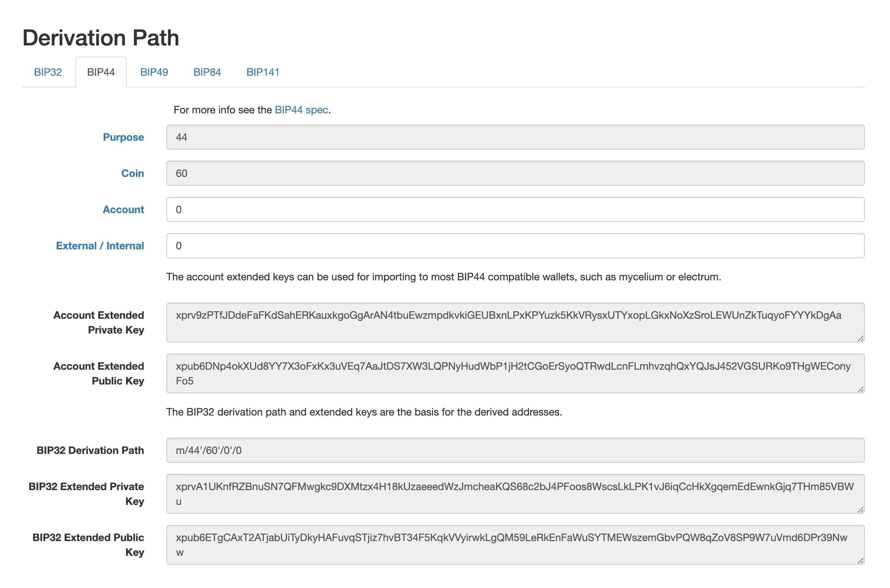Click the BIP32 Derivation Path label
Image resolution: width=890 pixels, height=588 pixels.
tap(91, 450)
